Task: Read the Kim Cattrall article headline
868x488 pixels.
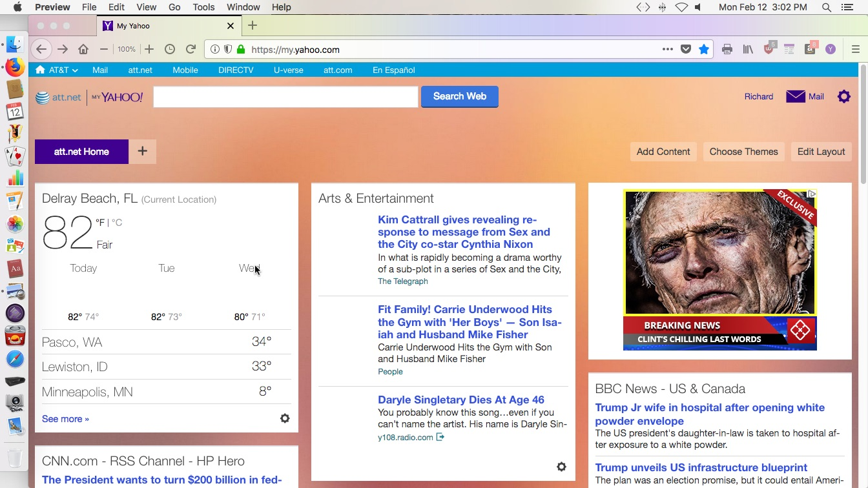Action: (464, 232)
